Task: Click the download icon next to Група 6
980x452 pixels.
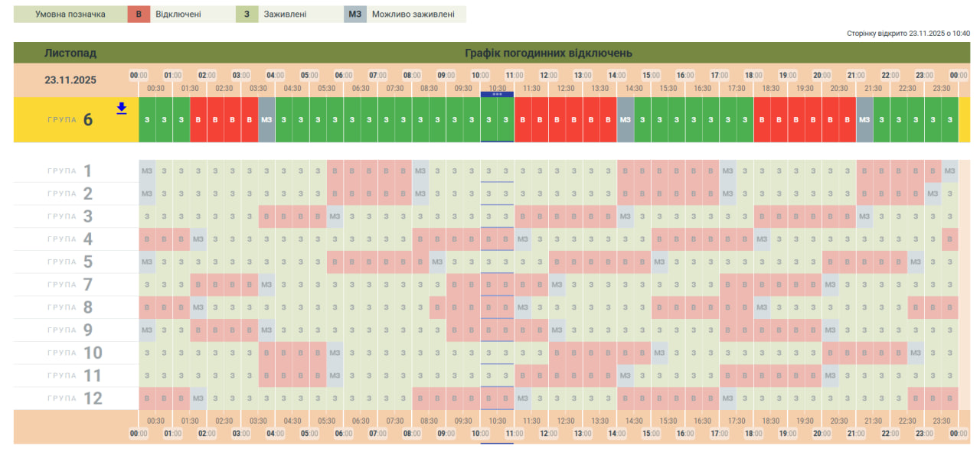Action: click(121, 109)
